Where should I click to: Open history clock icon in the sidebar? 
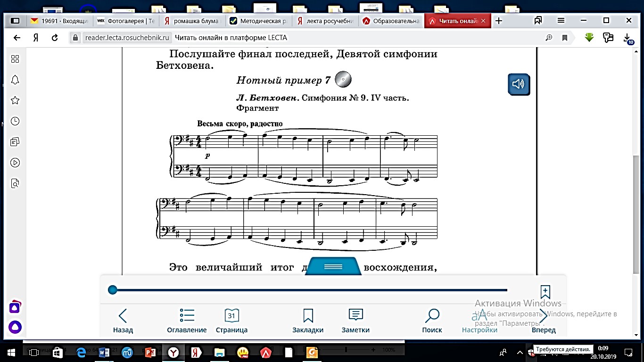tap(15, 121)
